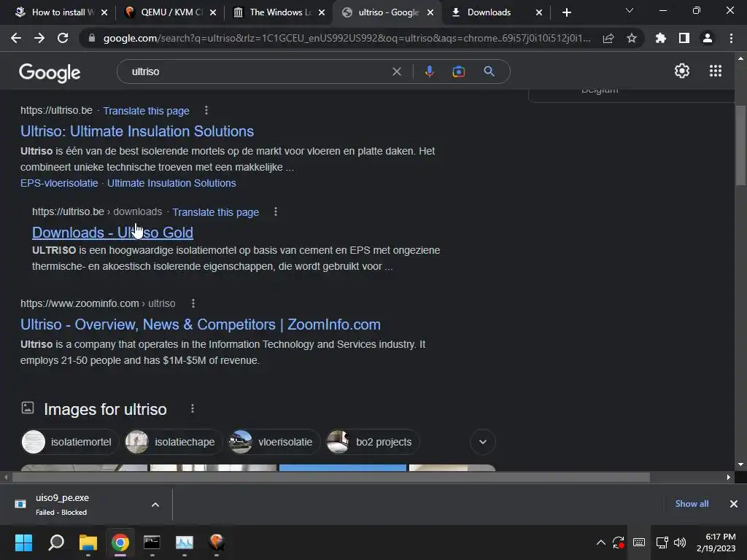The height and width of the screenshot is (560, 747).
Task: Open Chrome side panel
Action: [684, 38]
